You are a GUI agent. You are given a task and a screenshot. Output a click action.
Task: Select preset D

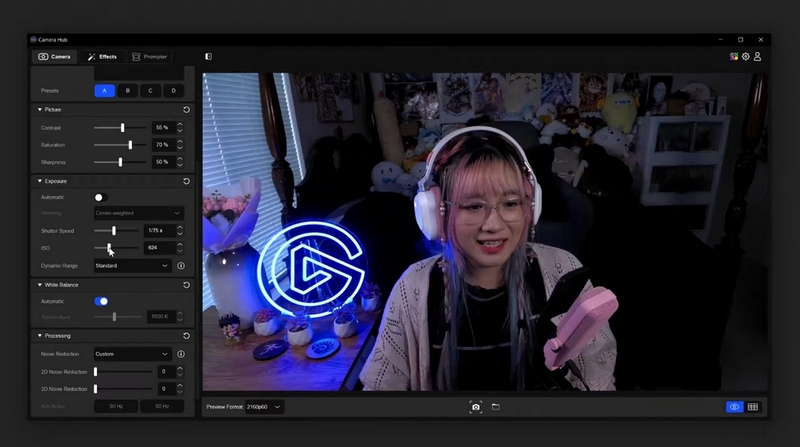tap(173, 90)
